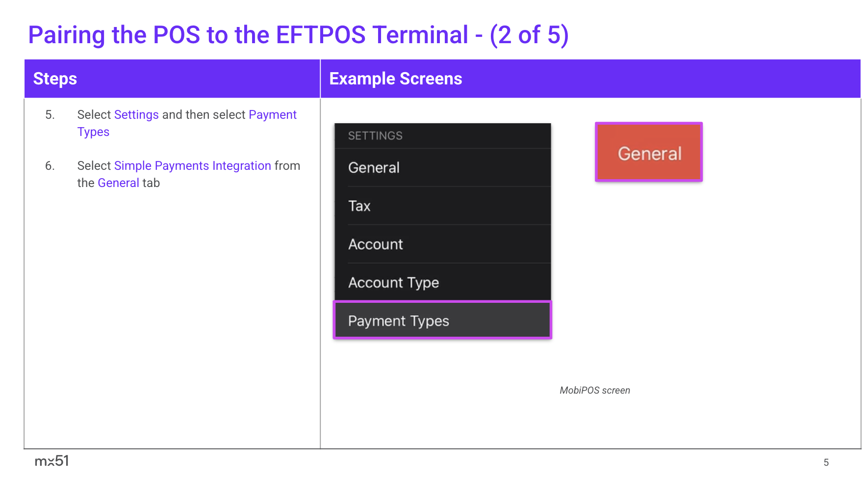Click the step number 6 list marker
Image resolution: width=868 pixels, height=480 pixels.
tap(50, 166)
